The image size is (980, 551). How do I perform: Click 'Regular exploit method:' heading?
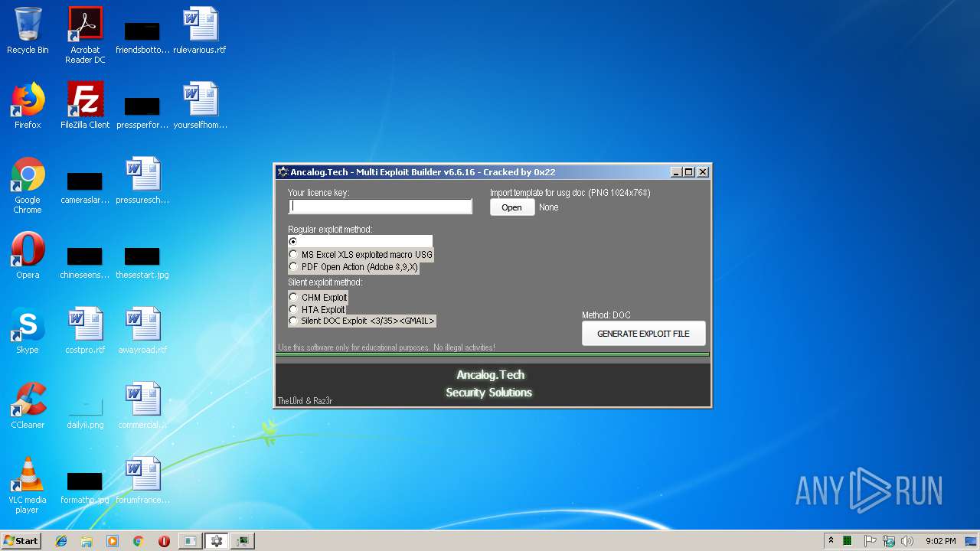click(x=330, y=230)
